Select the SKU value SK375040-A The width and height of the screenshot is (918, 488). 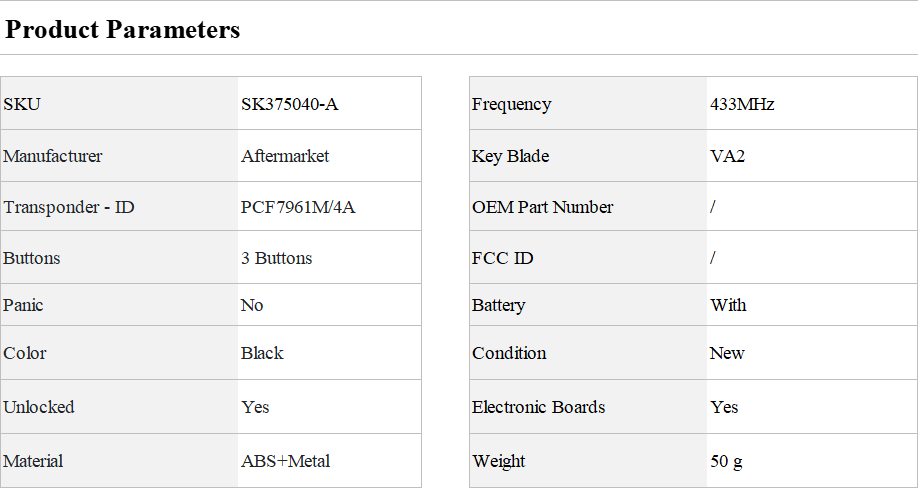coord(289,104)
